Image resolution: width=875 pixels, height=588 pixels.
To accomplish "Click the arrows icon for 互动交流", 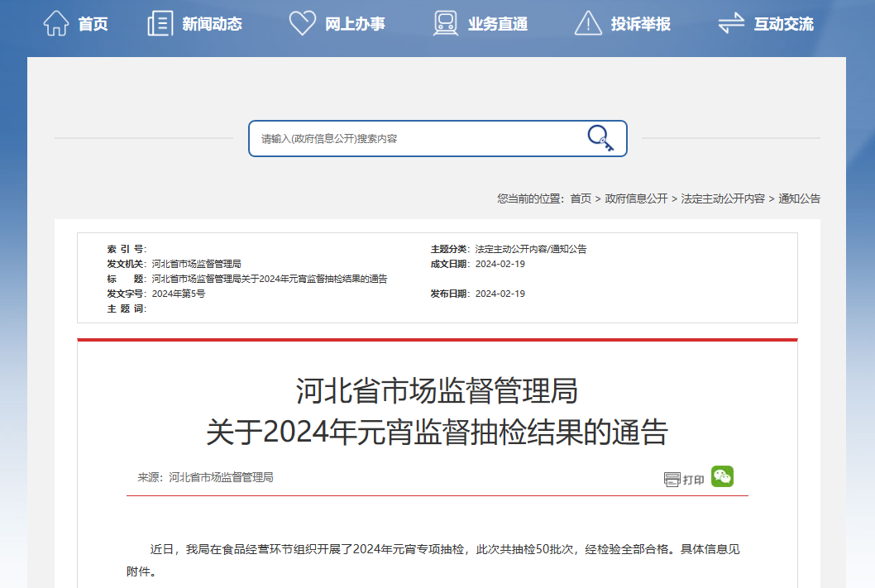I will click(x=731, y=23).
